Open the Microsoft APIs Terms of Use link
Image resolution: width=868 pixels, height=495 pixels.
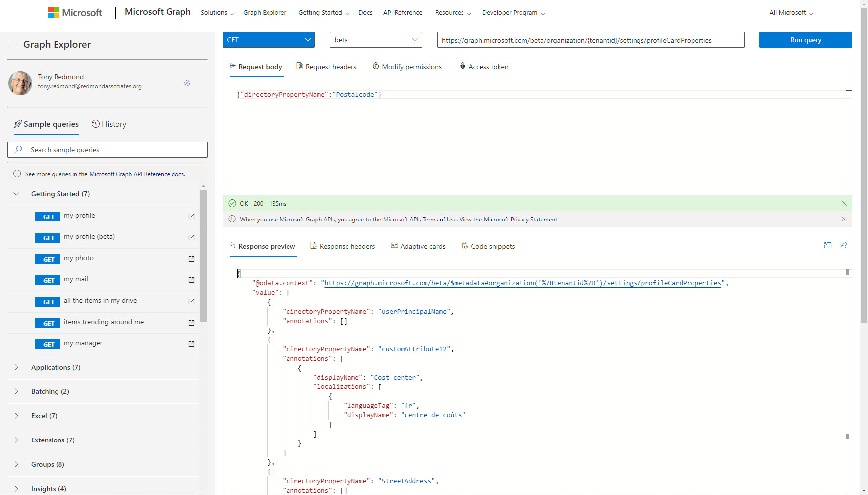420,220
